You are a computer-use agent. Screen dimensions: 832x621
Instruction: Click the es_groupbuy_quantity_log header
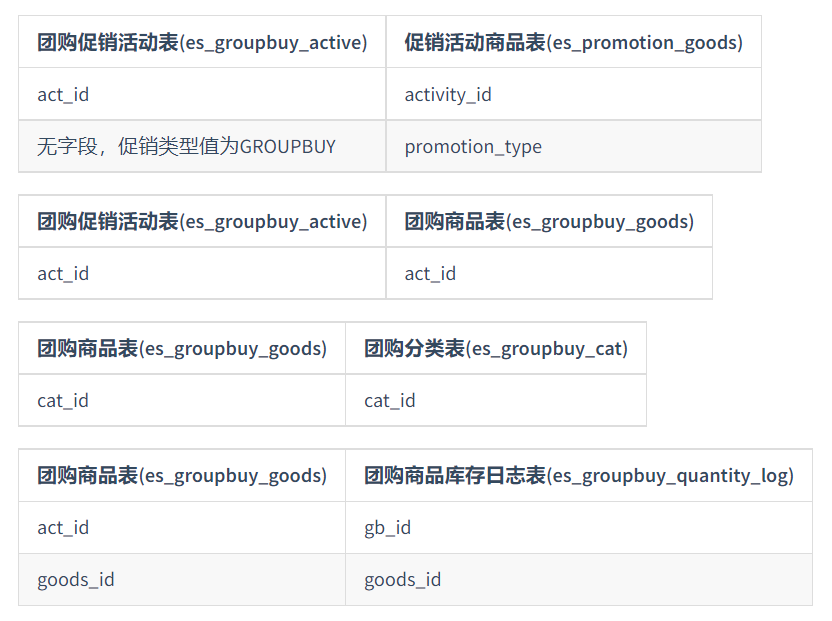(x=579, y=475)
